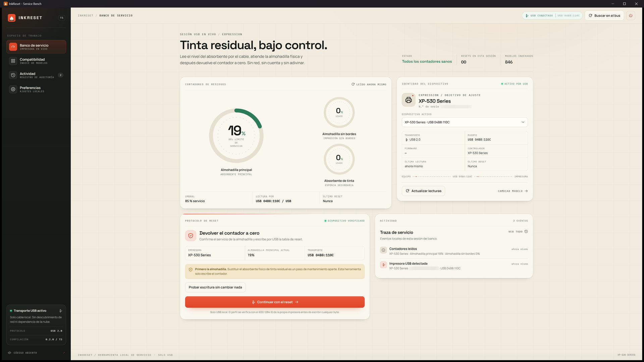
Task: Open Actividad audit log
Action: point(36,75)
